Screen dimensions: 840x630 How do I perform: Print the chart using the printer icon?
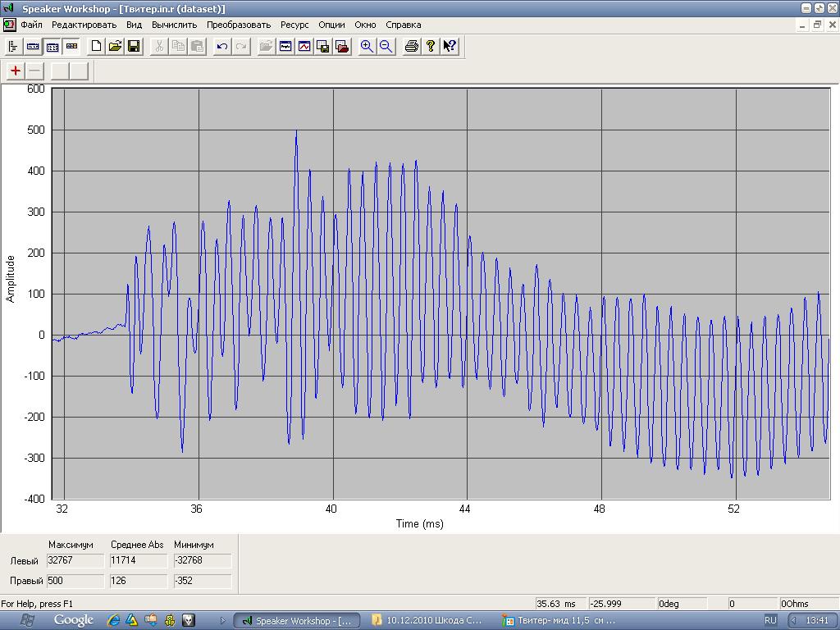click(x=412, y=47)
